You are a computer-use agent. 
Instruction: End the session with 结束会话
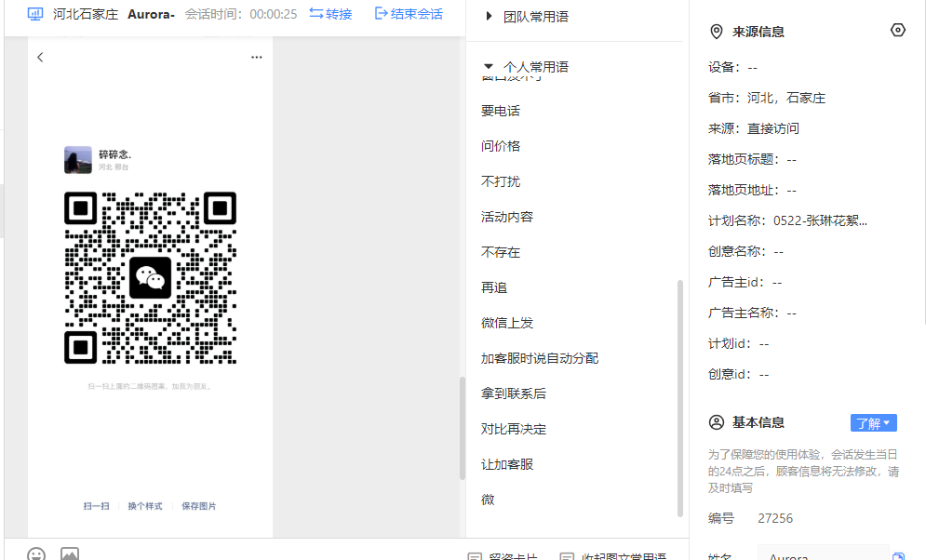409,14
